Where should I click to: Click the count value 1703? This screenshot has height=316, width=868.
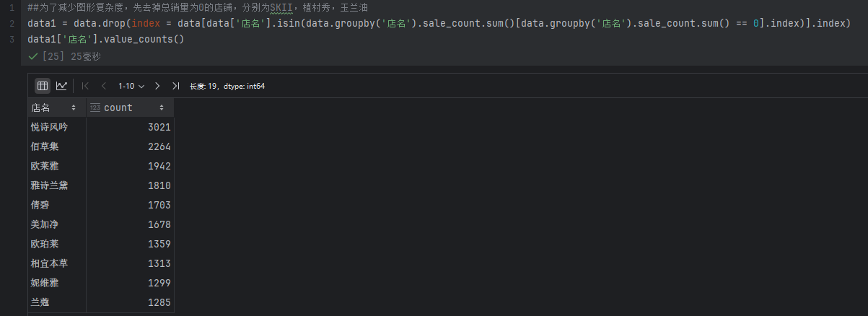point(159,205)
